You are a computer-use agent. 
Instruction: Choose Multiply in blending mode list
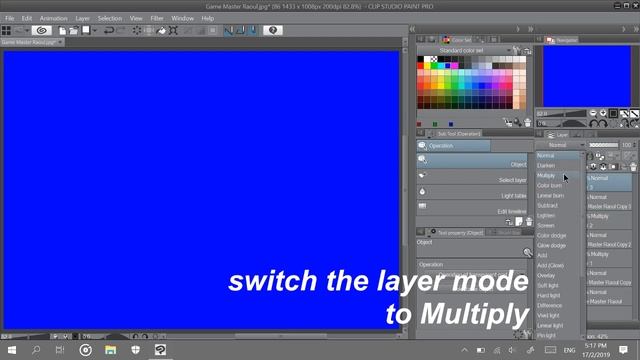coord(558,176)
